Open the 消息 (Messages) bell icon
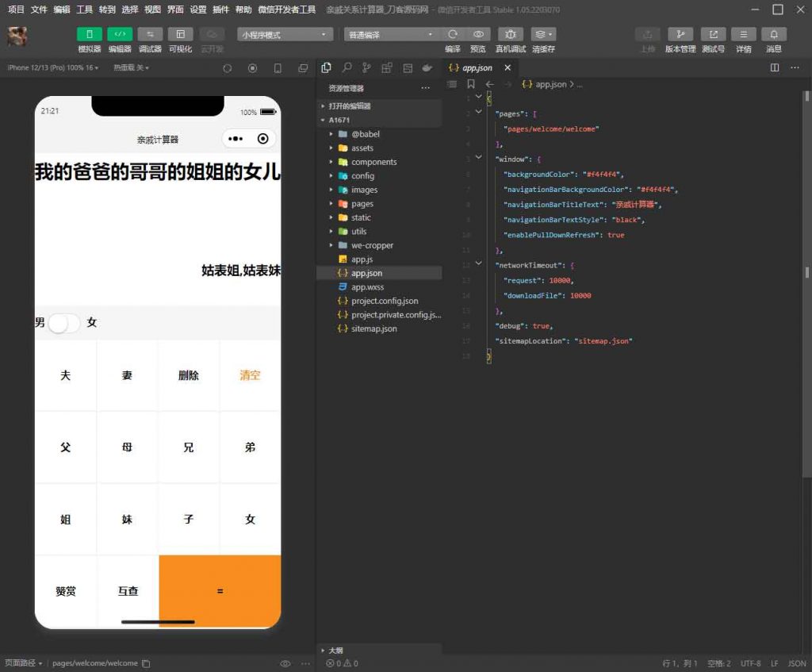 click(773, 34)
